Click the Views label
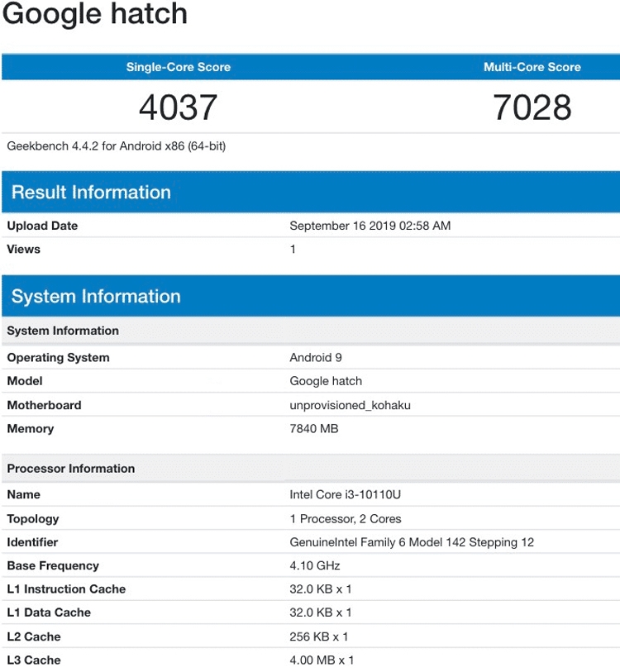 (x=24, y=249)
